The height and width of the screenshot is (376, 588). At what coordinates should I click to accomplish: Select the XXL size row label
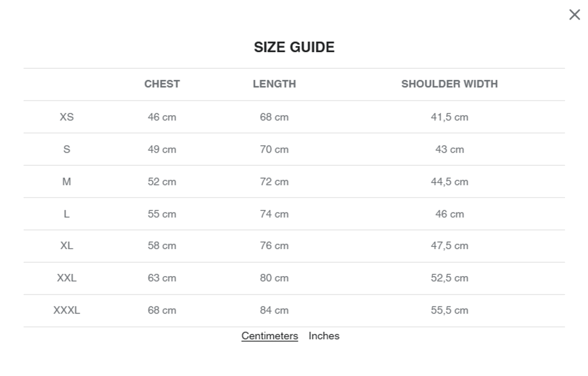click(x=67, y=278)
